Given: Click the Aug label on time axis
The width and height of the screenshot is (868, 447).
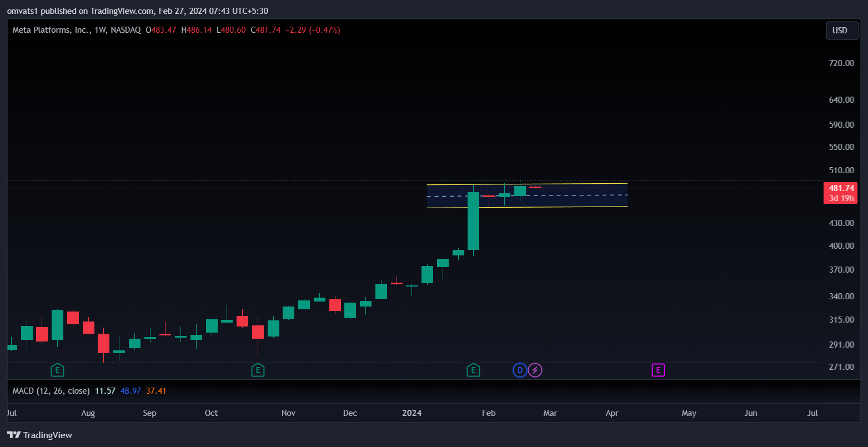Looking at the screenshot, I should tap(88, 413).
